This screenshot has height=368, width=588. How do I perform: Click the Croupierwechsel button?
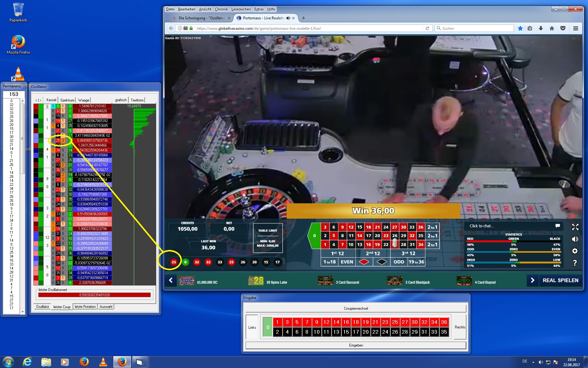point(356,309)
